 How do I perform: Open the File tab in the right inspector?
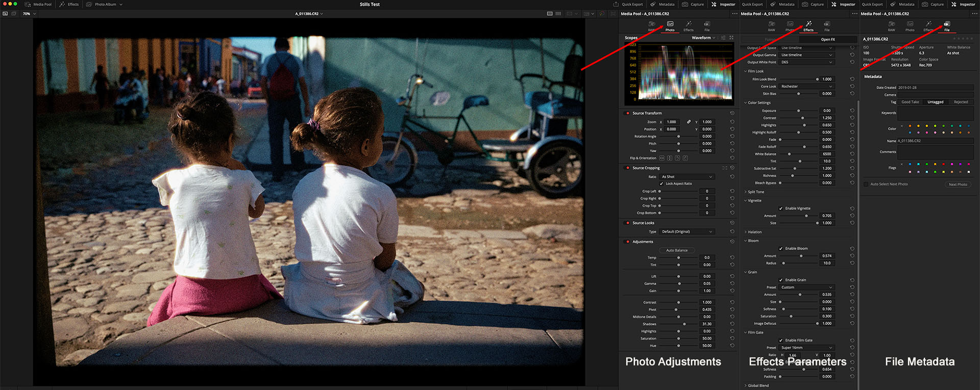[947, 26]
